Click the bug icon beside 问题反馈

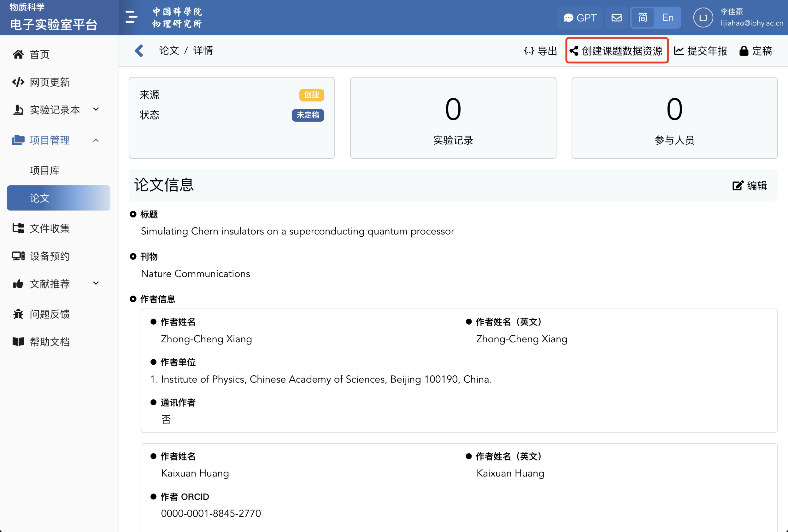click(18, 314)
